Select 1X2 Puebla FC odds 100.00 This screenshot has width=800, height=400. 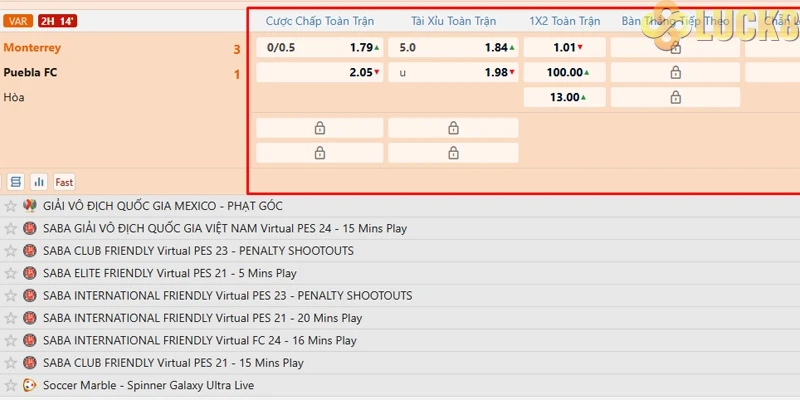point(565,72)
